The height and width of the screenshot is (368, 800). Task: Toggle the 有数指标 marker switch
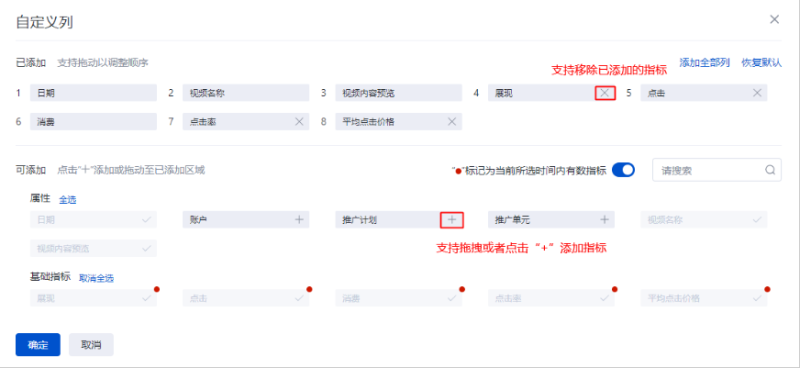click(x=623, y=170)
